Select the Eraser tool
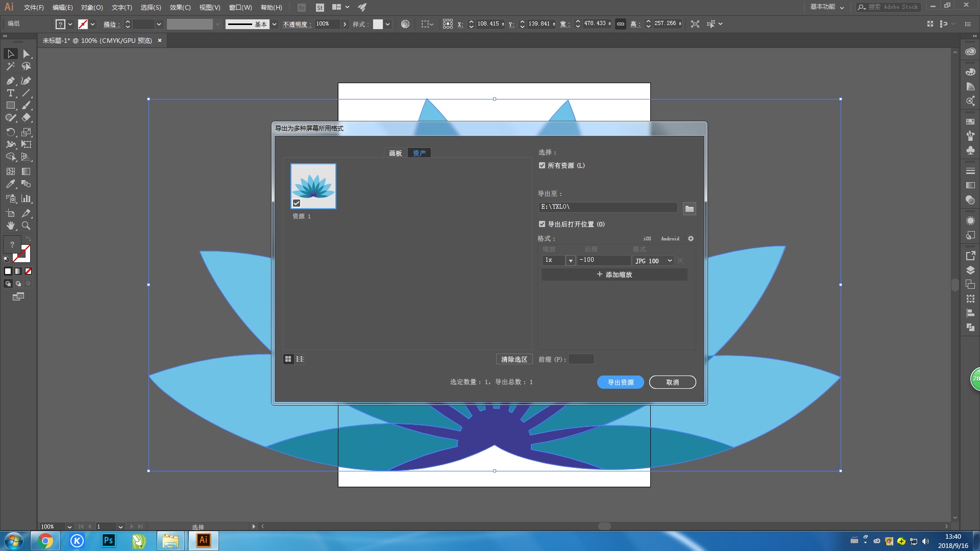Image resolution: width=980 pixels, height=551 pixels. click(x=27, y=117)
